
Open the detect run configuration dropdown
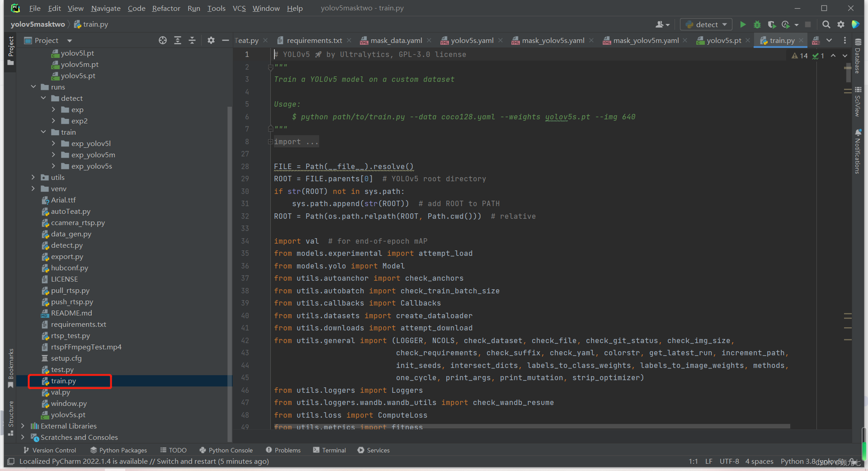(706, 24)
